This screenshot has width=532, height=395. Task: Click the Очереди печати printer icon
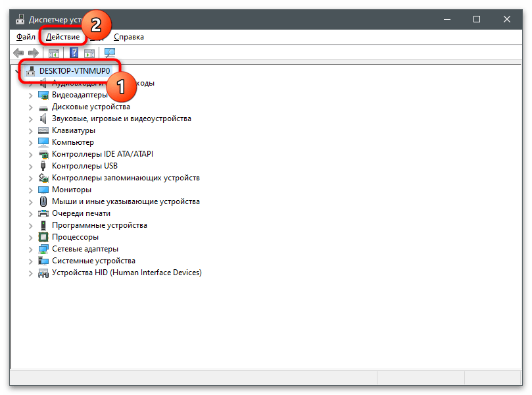43,213
